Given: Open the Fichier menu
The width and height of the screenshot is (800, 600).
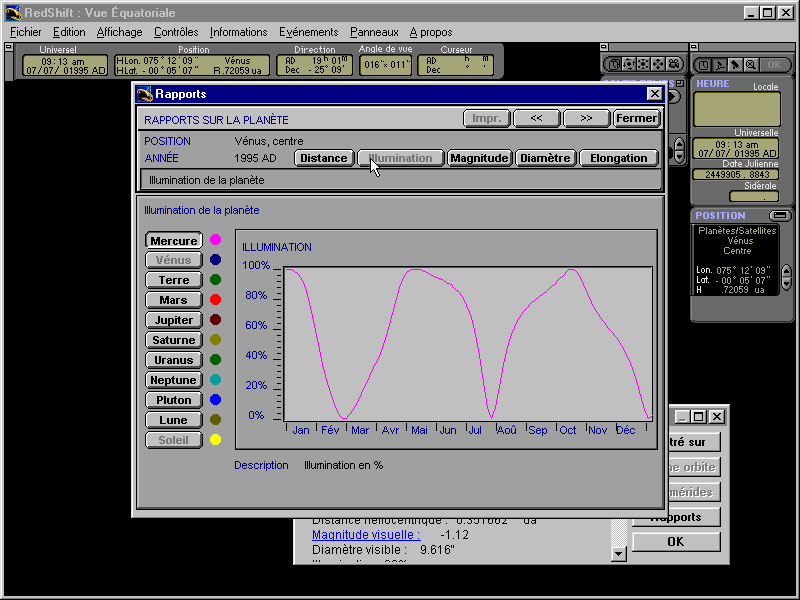Looking at the screenshot, I should pyautogui.click(x=26, y=32).
